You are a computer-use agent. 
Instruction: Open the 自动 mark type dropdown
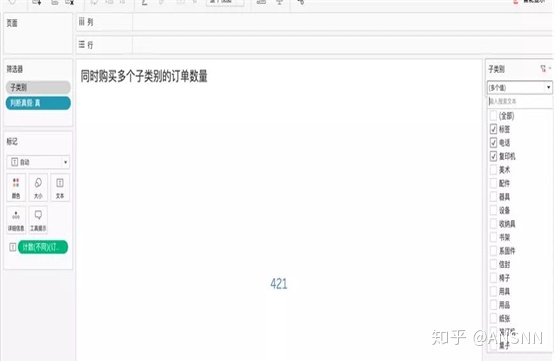point(38,162)
